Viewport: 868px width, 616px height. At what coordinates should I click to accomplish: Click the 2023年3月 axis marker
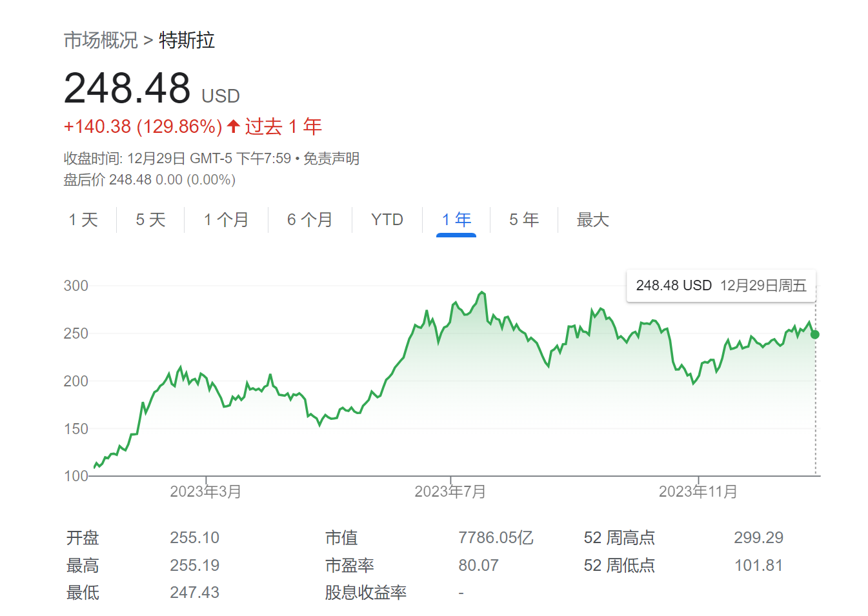point(206,492)
